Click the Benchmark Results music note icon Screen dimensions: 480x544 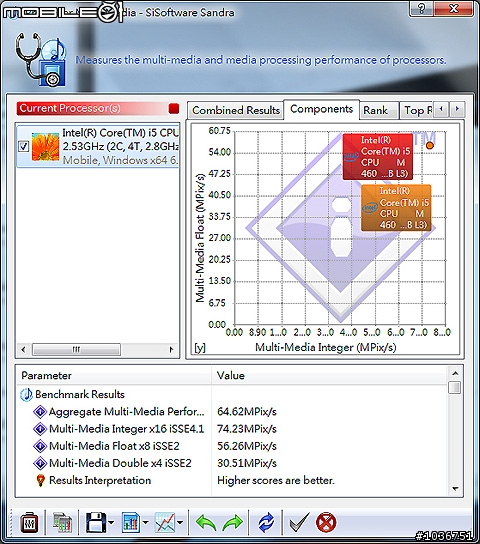click(x=26, y=395)
